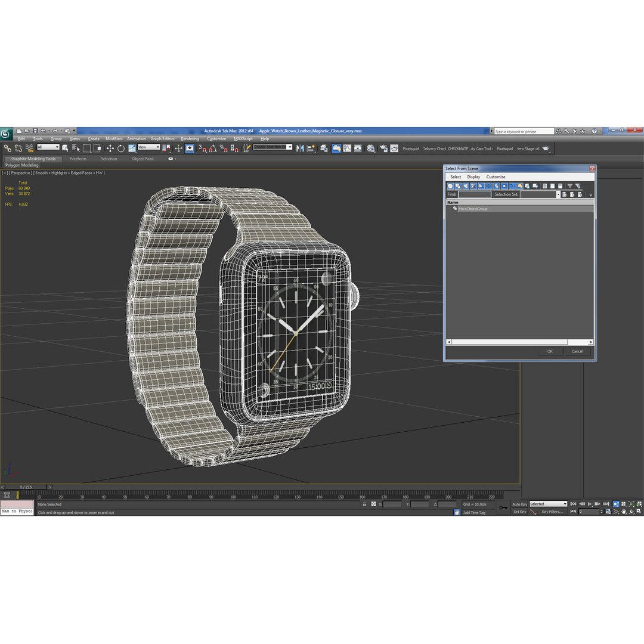Image resolution: width=644 pixels, height=644 pixels.
Task: Open the Modifiers menu
Action: 114,139
